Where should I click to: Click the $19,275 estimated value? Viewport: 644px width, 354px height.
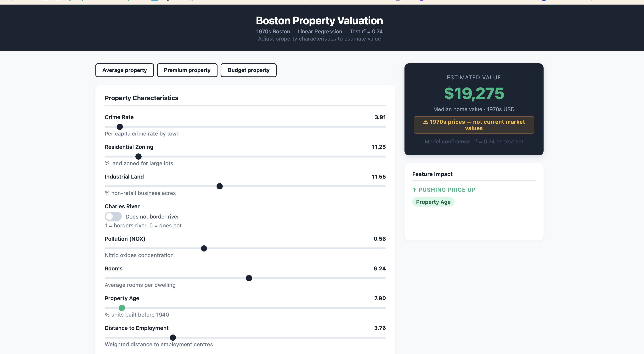[x=474, y=93]
